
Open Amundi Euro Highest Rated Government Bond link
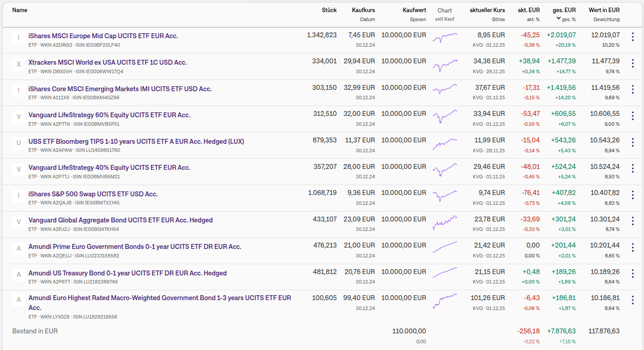click(x=160, y=298)
